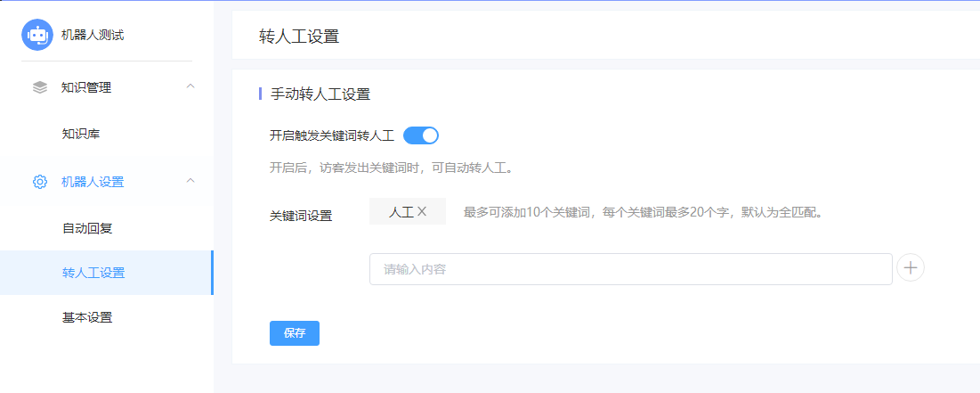Click the 知识管理 menu label
The width and height of the screenshot is (980, 393).
[x=86, y=87]
